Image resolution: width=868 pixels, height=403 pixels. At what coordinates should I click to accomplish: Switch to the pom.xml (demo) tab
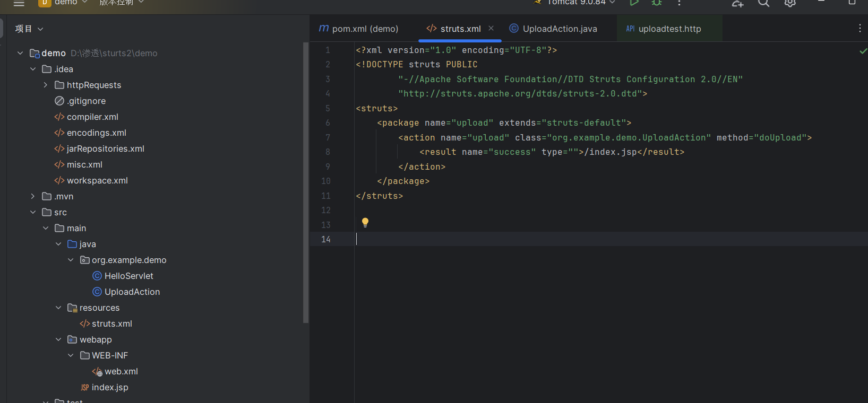(x=359, y=29)
